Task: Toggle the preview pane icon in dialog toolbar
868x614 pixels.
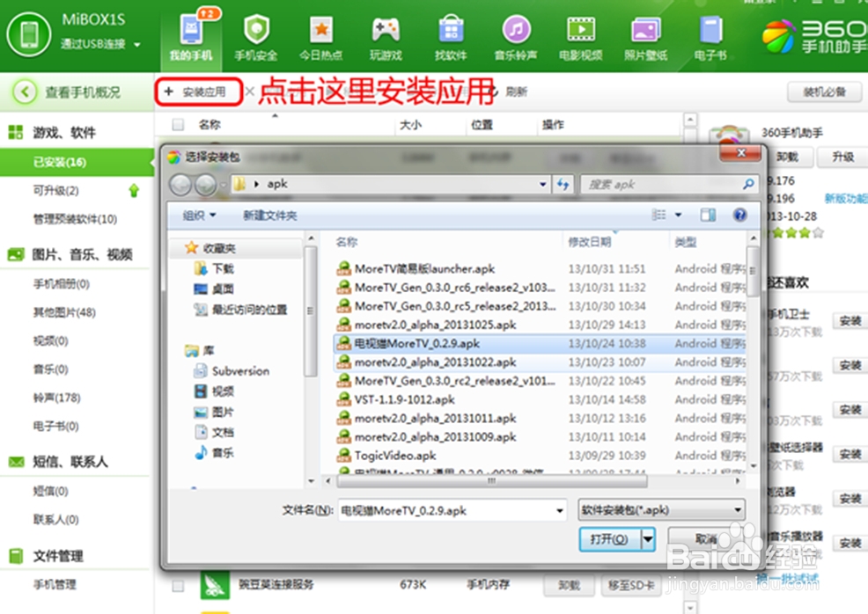Action: [708, 216]
